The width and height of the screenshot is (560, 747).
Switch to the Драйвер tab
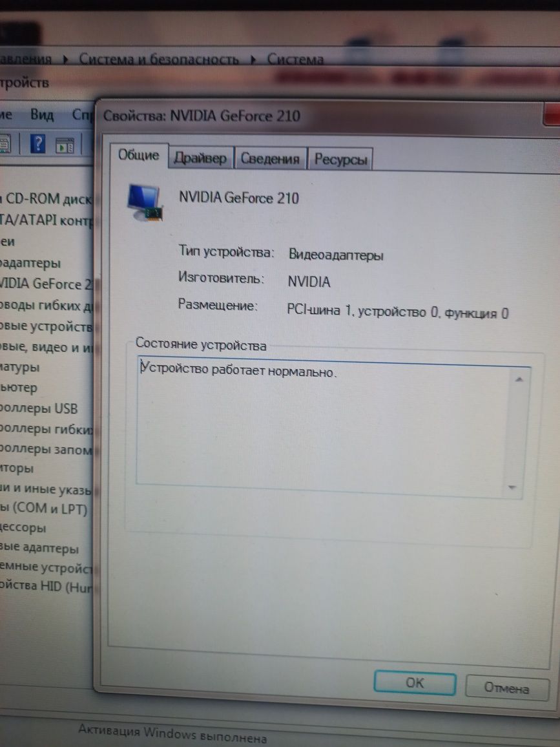pos(200,158)
